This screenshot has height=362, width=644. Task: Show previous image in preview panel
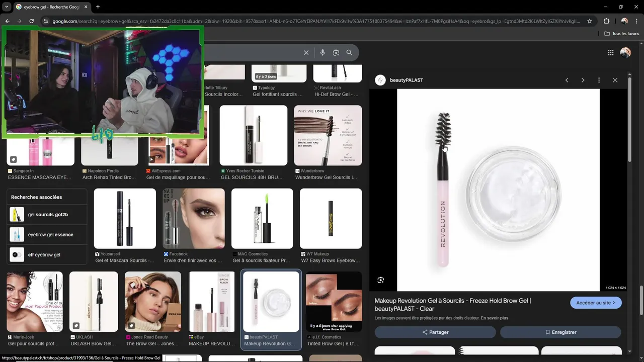[x=567, y=80]
